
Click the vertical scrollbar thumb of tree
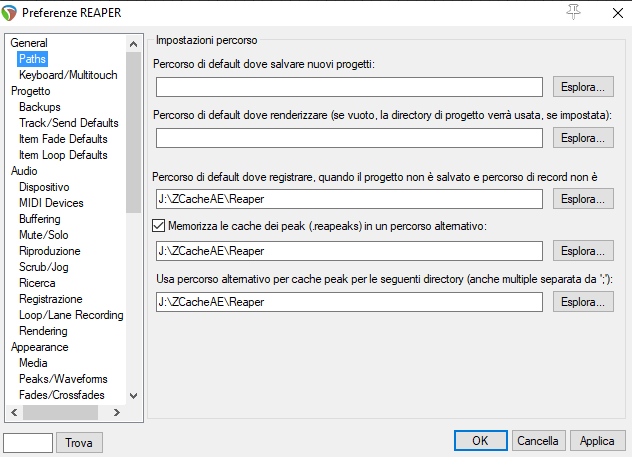click(x=133, y=132)
